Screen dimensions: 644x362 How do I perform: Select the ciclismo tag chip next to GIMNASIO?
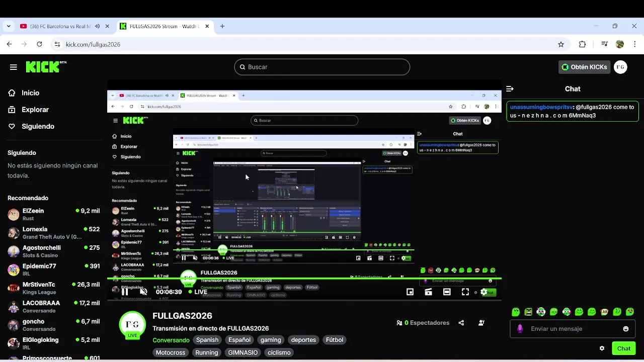tap(279, 352)
